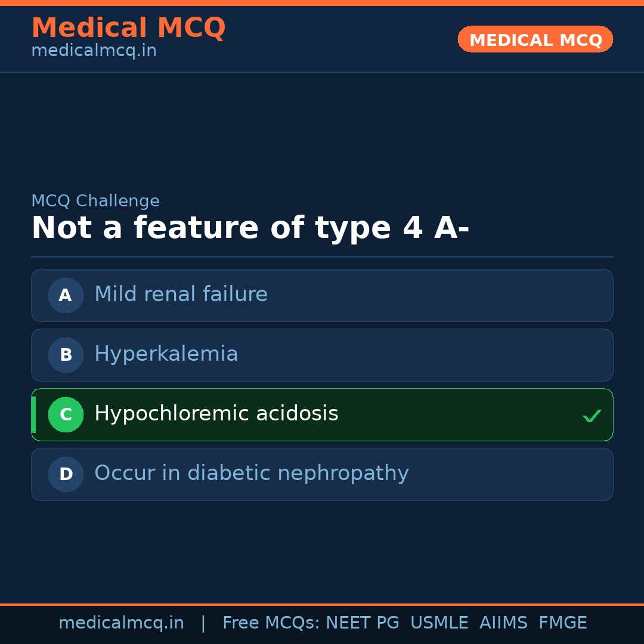Pick Occur in diabetic nephropathy option
This screenshot has width=644, height=644.
click(x=251, y=473)
